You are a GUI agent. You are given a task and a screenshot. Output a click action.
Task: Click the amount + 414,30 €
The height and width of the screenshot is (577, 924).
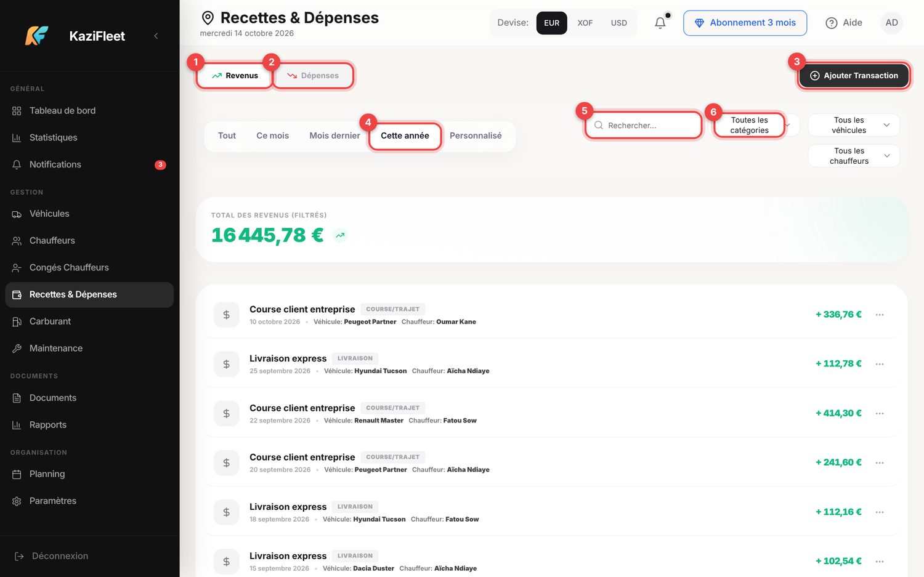tap(838, 413)
